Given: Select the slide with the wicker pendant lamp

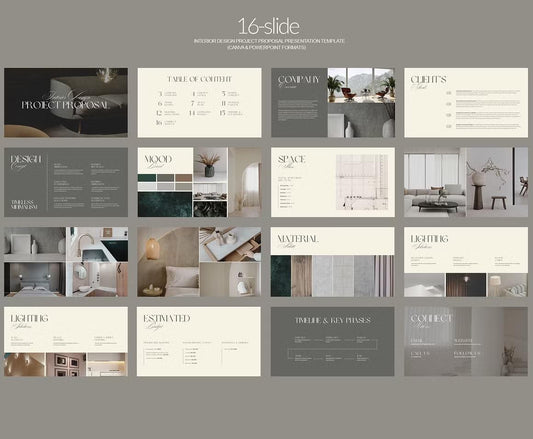Looking at the screenshot, I should pyautogui.click(x=199, y=262).
